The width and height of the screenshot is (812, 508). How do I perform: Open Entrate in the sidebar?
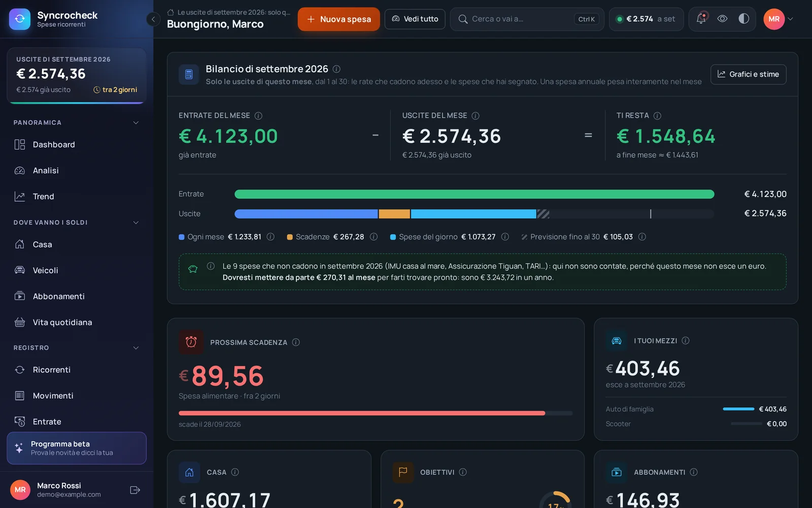pos(76,422)
